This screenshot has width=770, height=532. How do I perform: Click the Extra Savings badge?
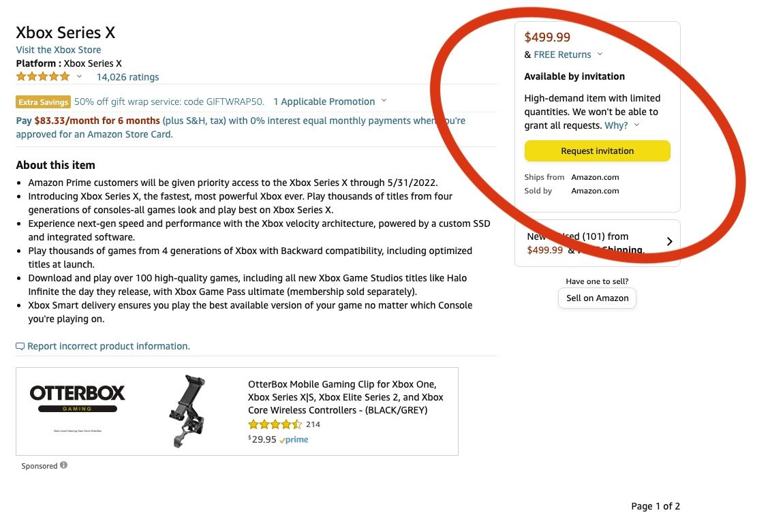click(x=43, y=102)
